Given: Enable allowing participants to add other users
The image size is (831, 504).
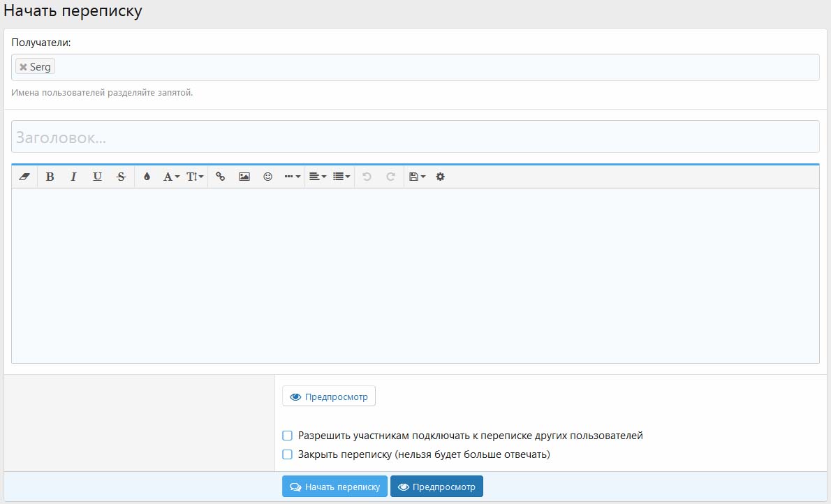Looking at the screenshot, I should pos(287,436).
